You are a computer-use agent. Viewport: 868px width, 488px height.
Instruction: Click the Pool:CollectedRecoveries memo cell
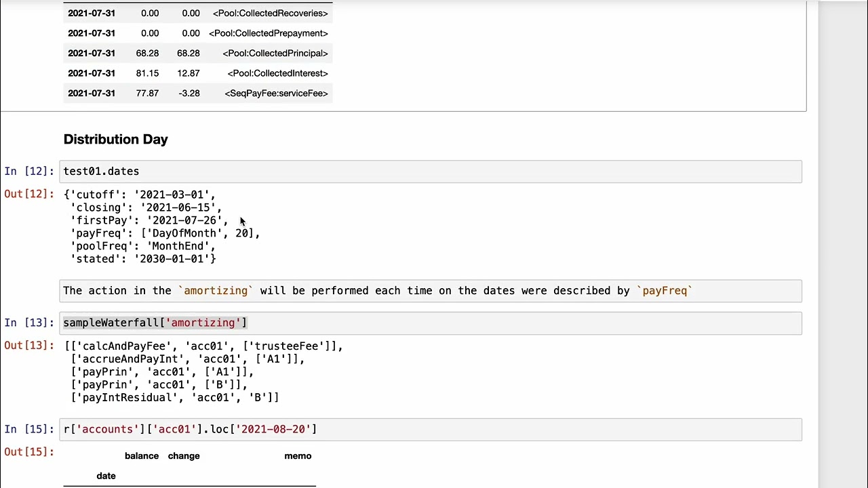tap(270, 13)
